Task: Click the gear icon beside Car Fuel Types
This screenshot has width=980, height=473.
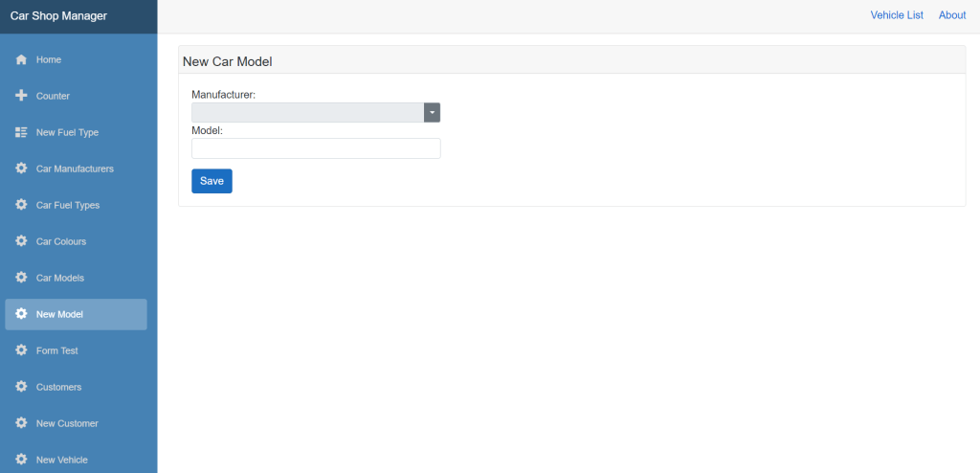Action: point(21,205)
